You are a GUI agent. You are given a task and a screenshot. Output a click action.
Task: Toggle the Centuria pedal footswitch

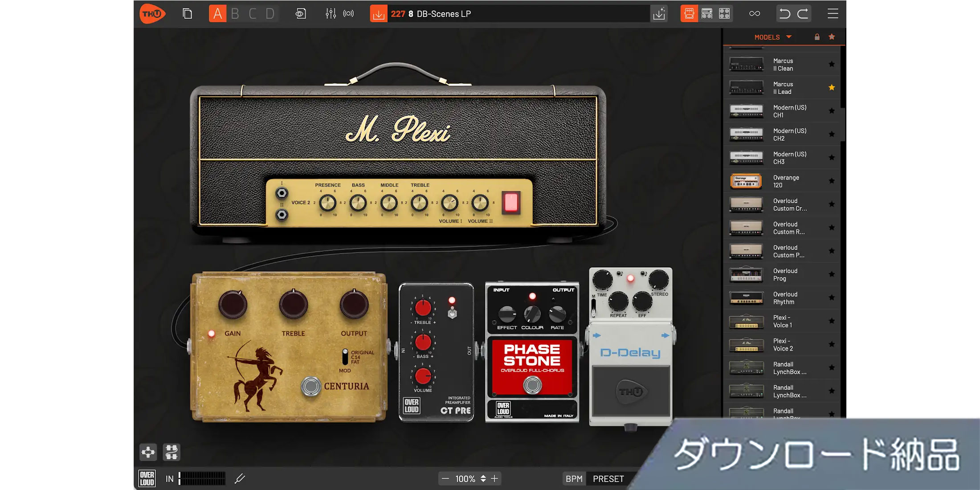pos(310,386)
